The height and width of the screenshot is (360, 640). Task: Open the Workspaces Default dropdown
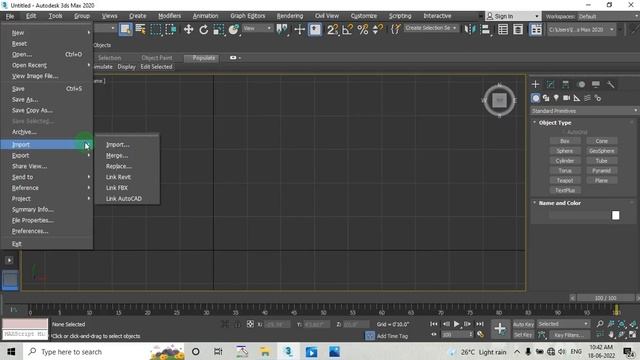click(x=608, y=16)
